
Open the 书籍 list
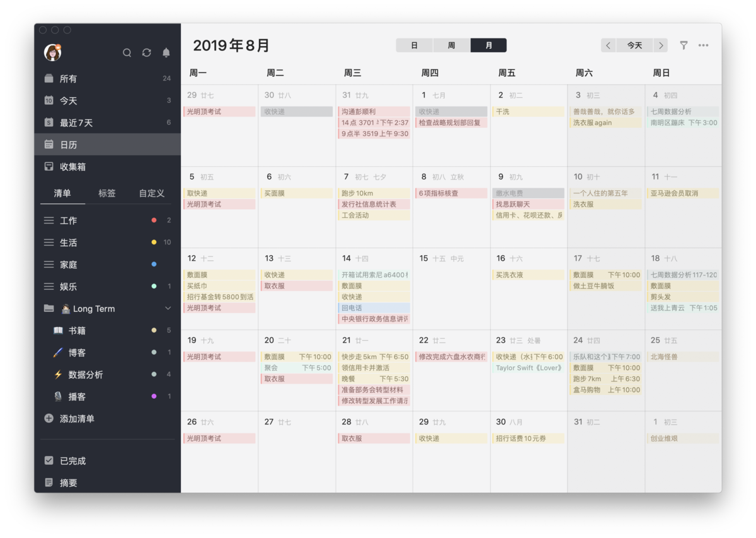(x=108, y=331)
